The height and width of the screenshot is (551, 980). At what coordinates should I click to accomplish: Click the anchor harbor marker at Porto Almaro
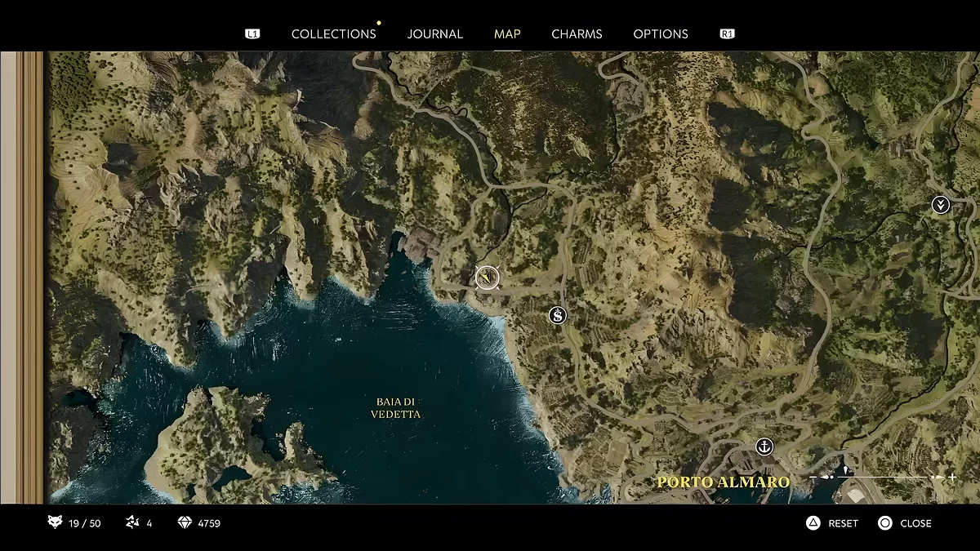[764, 447]
